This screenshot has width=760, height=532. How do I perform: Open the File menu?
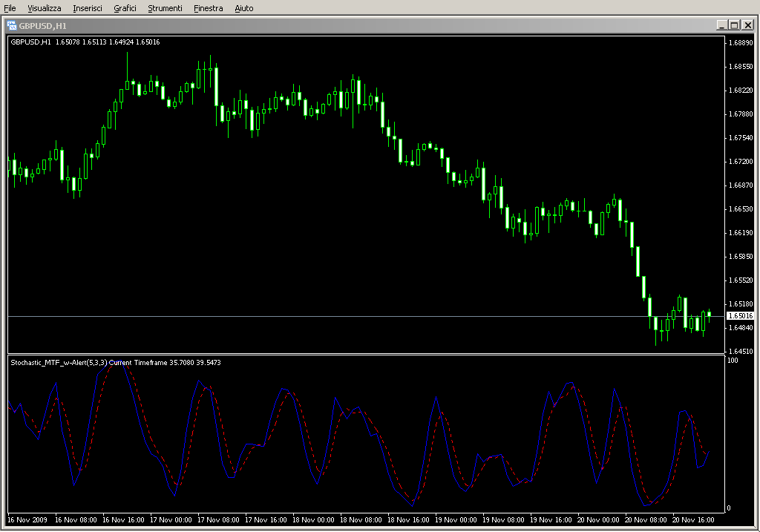tap(10, 8)
